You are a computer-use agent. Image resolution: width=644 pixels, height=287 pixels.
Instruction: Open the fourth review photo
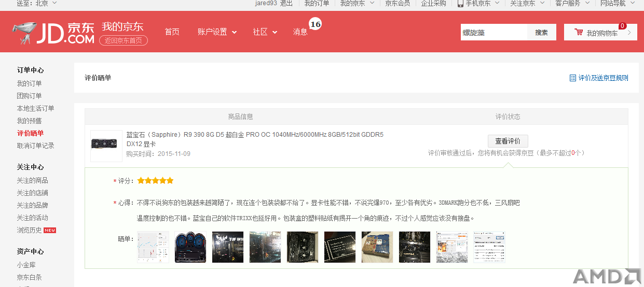coord(265,247)
